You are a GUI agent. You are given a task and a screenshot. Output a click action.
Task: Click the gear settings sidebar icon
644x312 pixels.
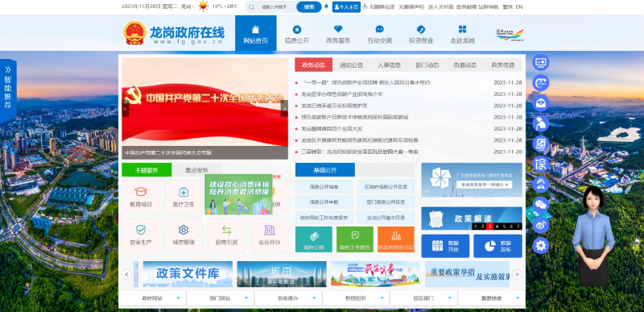click(540, 245)
